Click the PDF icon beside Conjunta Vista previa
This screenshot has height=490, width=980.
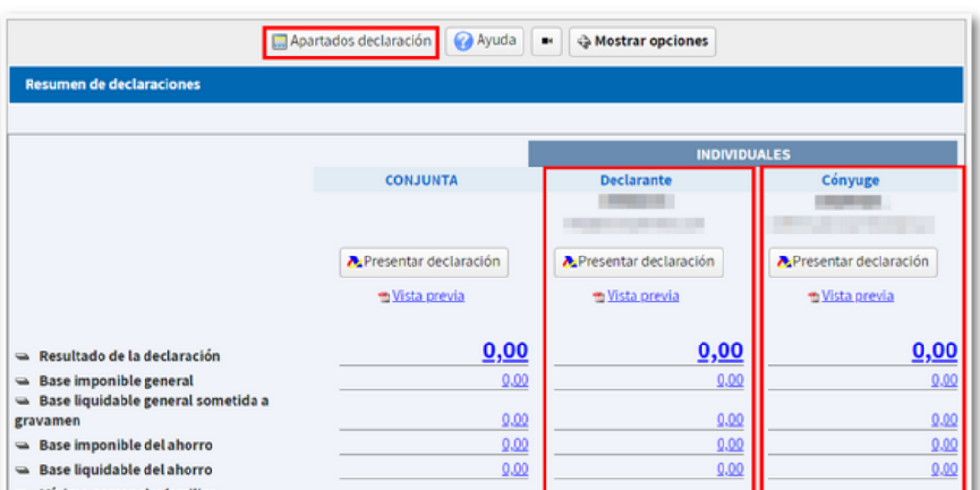tap(385, 297)
